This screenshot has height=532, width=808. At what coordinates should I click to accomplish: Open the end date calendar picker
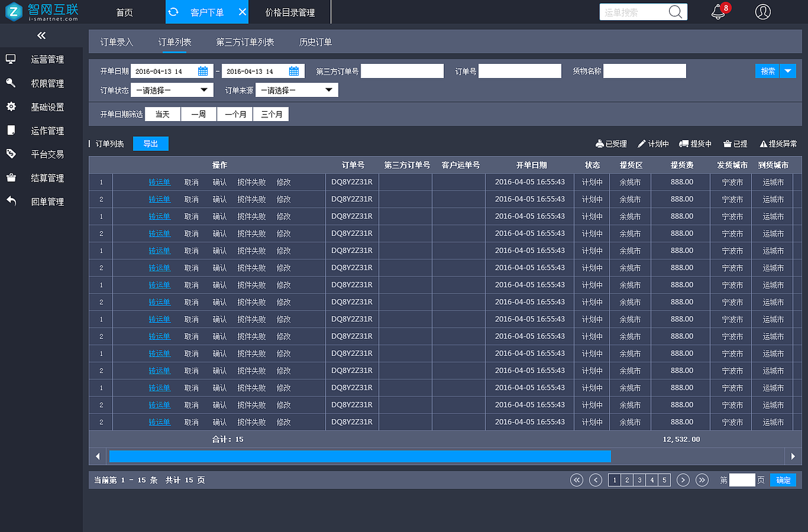pos(294,71)
